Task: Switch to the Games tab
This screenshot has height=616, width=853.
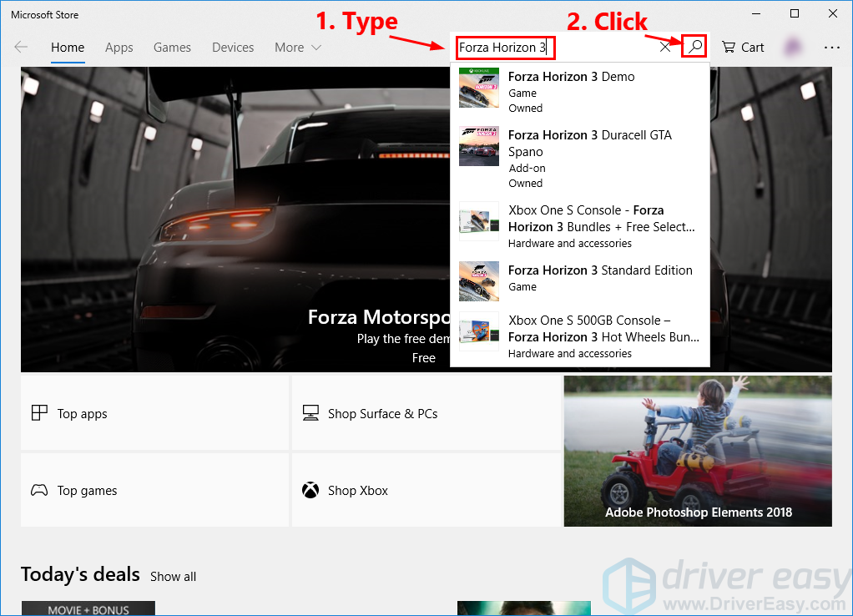Action: [x=172, y=48]
